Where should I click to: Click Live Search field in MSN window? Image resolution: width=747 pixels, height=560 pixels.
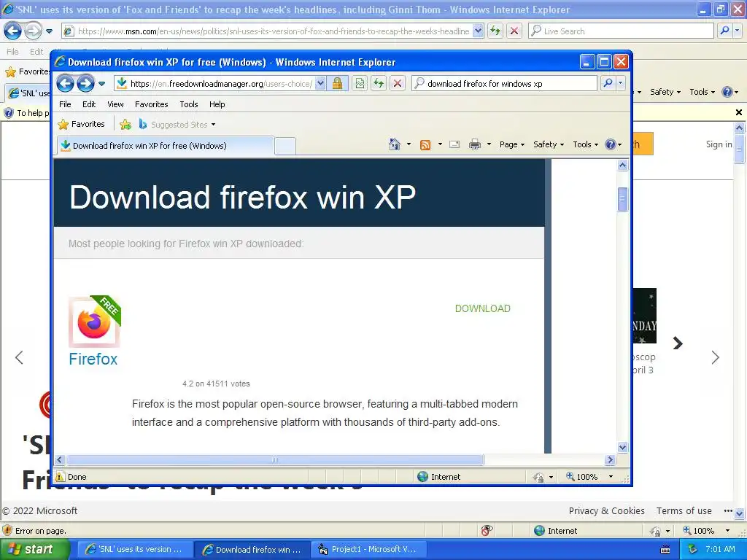[621, 31]
